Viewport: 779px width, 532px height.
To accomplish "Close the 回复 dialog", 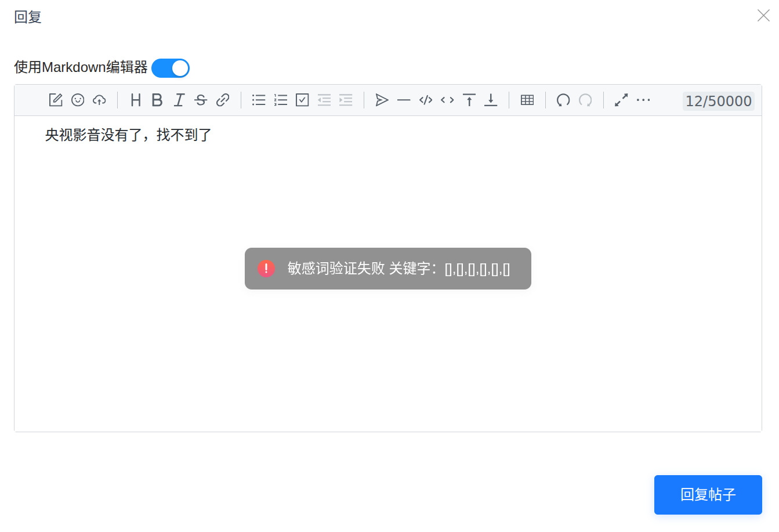I will coord(763,16).
